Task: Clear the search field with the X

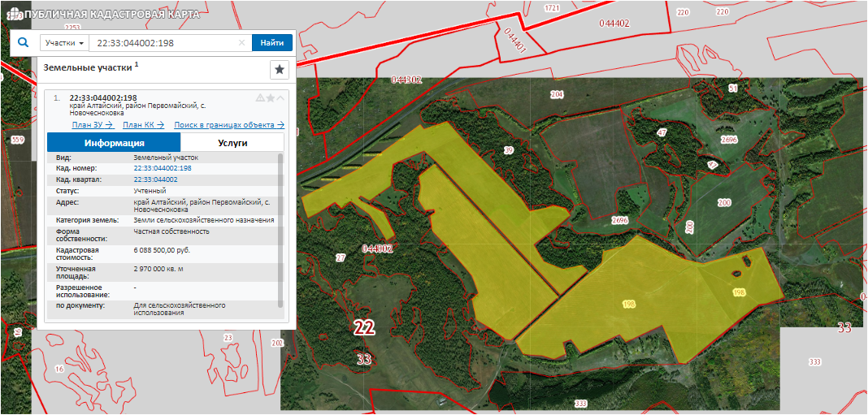Action: click(x=241, y=42)
